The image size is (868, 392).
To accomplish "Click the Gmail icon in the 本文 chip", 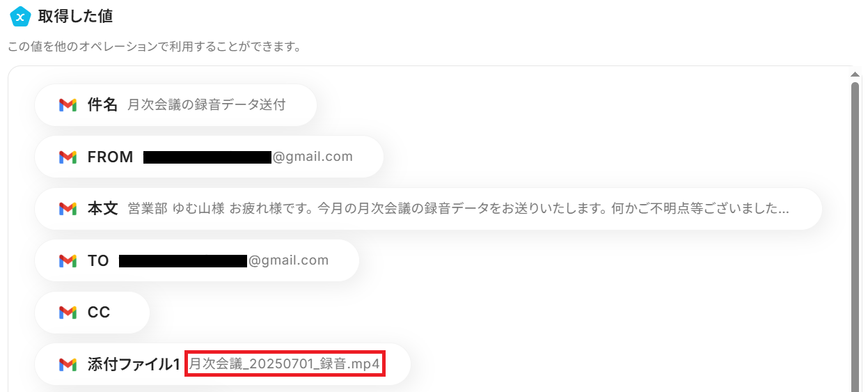I will (68, 209).
